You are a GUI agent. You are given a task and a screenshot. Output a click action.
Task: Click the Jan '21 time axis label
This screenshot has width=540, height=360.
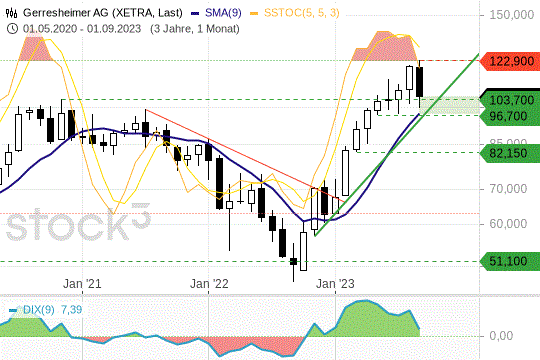click(82, 284)
